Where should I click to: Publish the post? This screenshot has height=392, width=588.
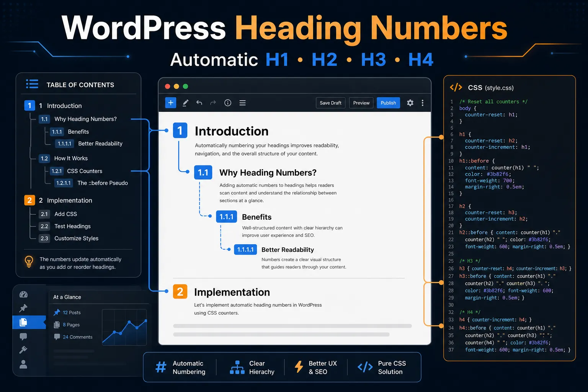(388, 103)
